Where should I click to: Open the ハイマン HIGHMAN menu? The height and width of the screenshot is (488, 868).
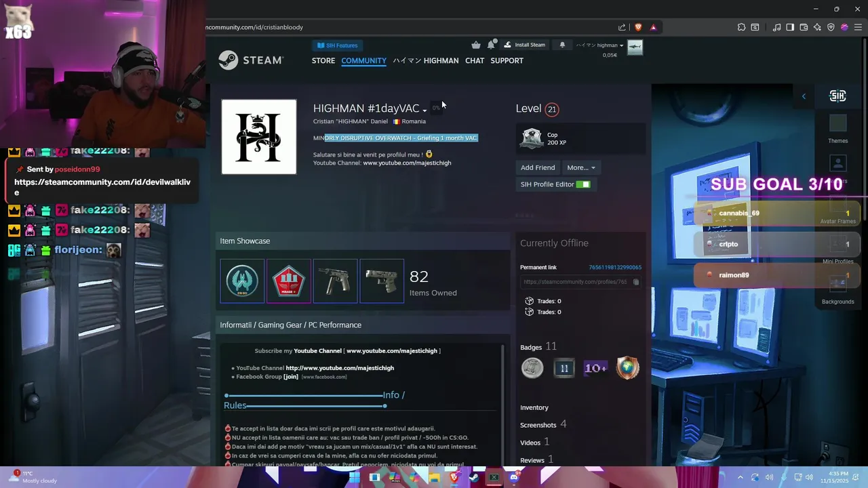[x=426, y=60]
